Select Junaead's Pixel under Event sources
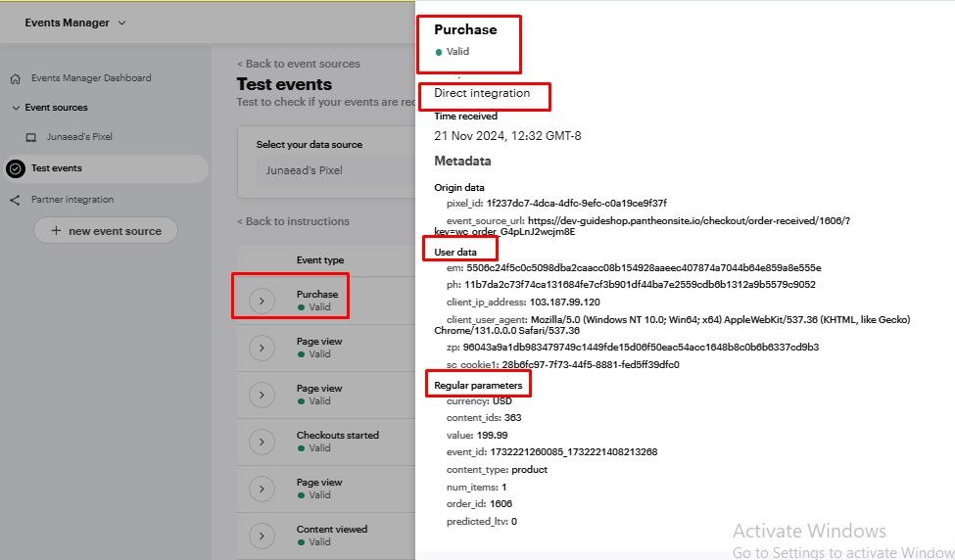Image resolution: width=955 pixels, height=560 pixels. point(74,137)
